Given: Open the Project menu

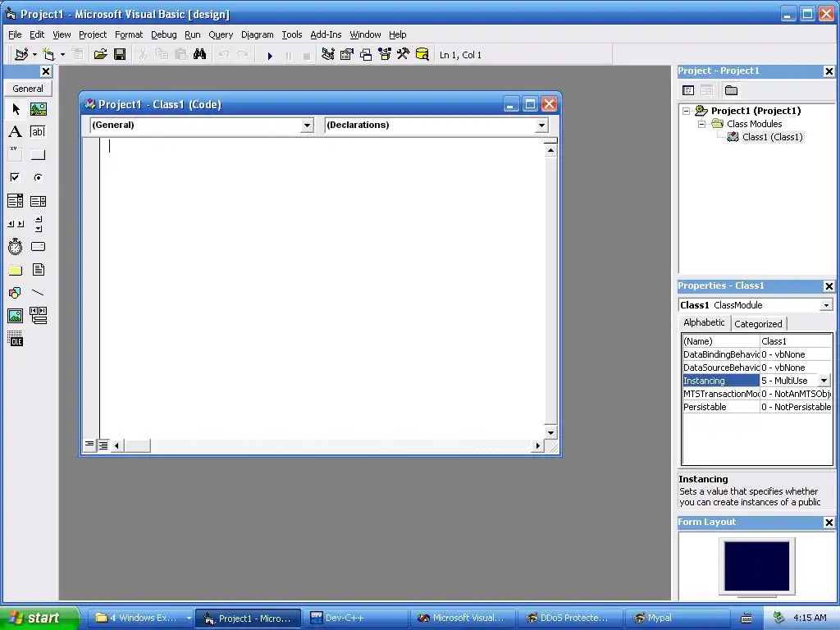Looking at the screenshot, I should [x=93, y=34].
